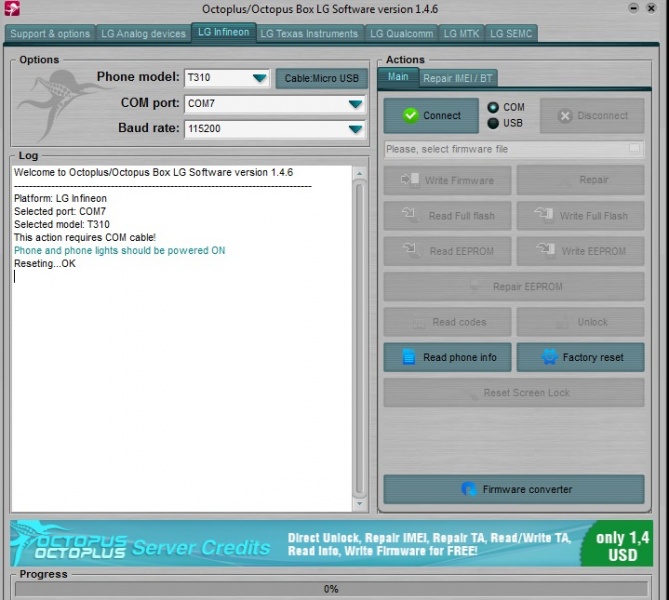Open the Support & options tab

click(50, 33)
